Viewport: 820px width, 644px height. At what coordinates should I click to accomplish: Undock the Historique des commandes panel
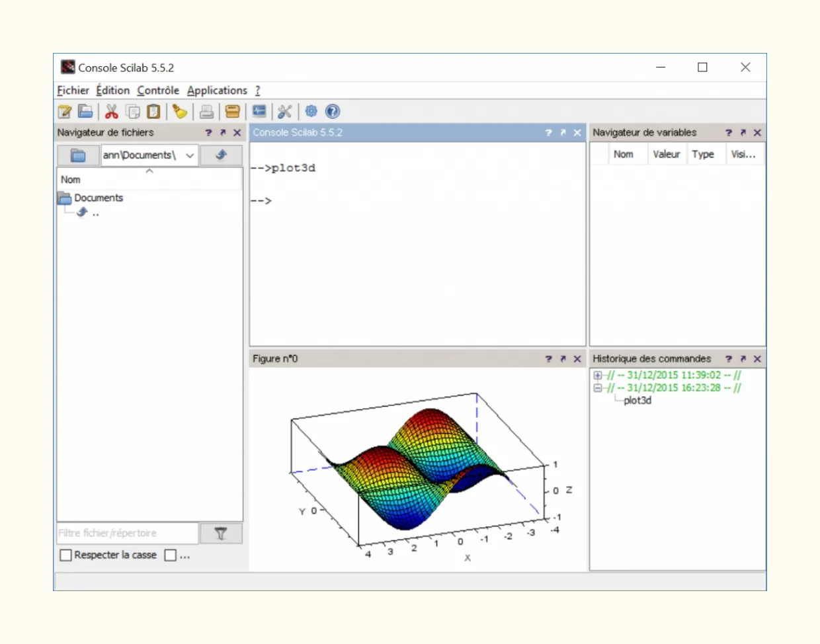[743, 359]
